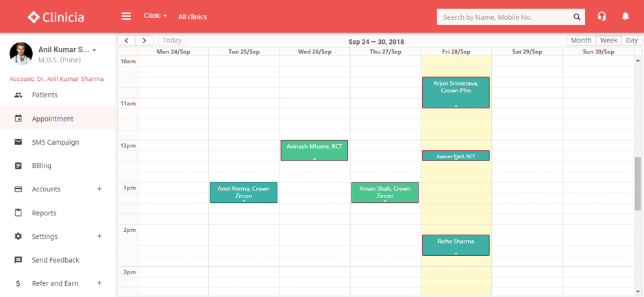Click the Clinicia logo
The width and height of the screenshot is (644, 297).
point(55,16)
